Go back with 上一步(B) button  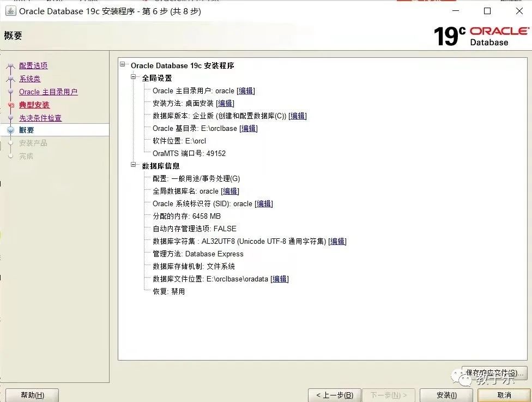tap(335, 395)
